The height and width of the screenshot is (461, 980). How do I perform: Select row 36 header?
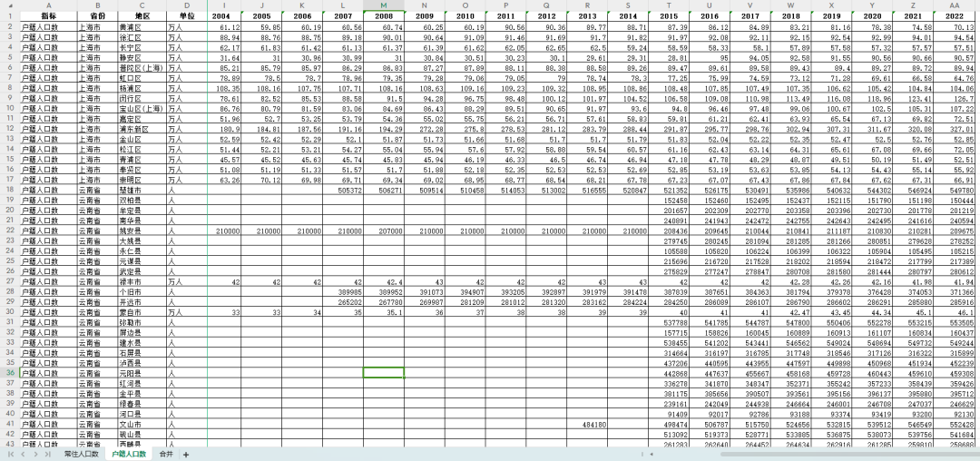pos(8,372)
